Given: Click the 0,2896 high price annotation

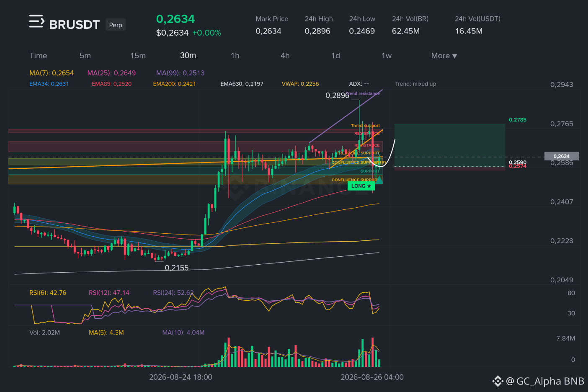Looking at the screenshot, I should point(337,95).
